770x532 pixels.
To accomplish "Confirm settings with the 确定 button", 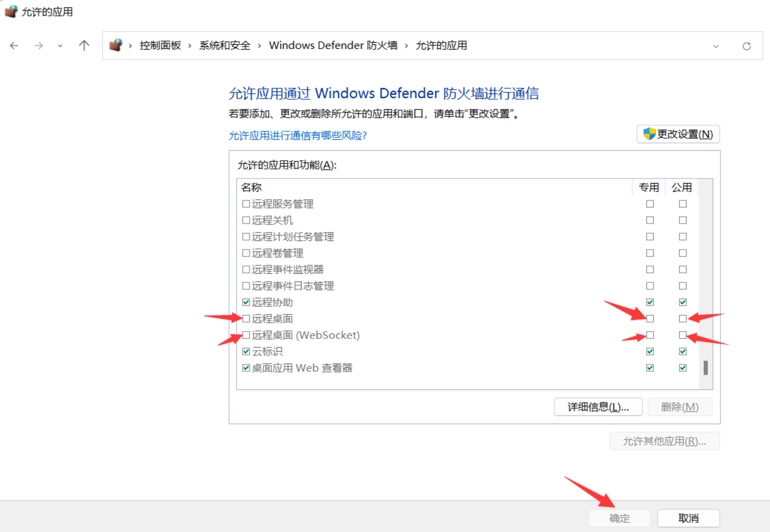I will (x=619, y=518).
